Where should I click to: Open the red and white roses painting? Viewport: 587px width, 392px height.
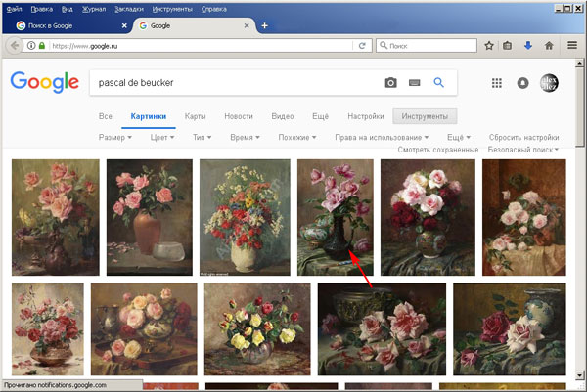[428, 217]
